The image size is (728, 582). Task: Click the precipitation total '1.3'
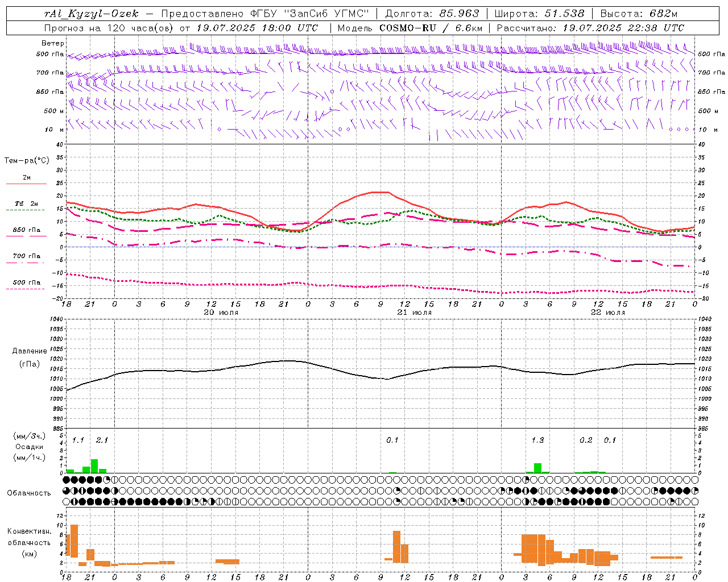pyautogui.click(x=537, y=440)
